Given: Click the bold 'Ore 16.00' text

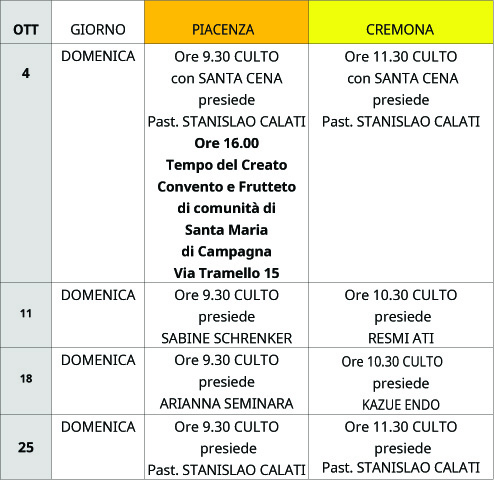Looking at the screenshot, I should 227,143.
